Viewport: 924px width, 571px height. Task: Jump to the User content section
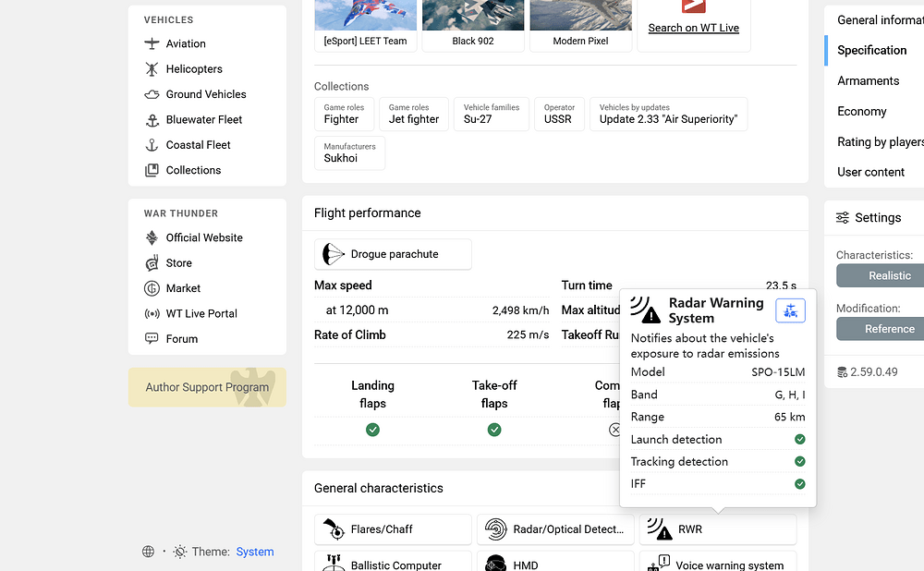tap(871, 172)
